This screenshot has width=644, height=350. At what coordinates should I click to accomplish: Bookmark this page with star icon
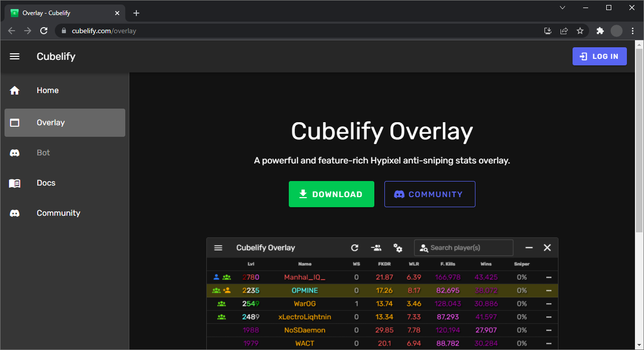[x=580, y=31]
